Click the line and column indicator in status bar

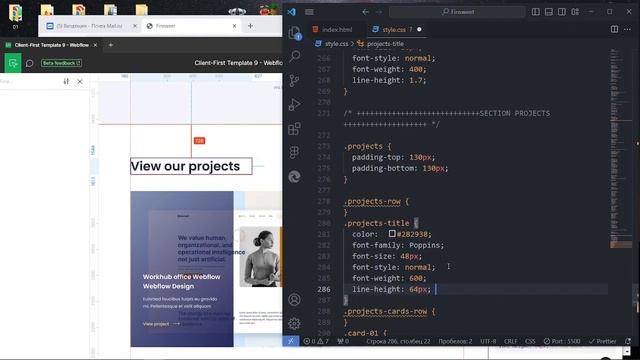pyautogui.click(x=398, y=341)
